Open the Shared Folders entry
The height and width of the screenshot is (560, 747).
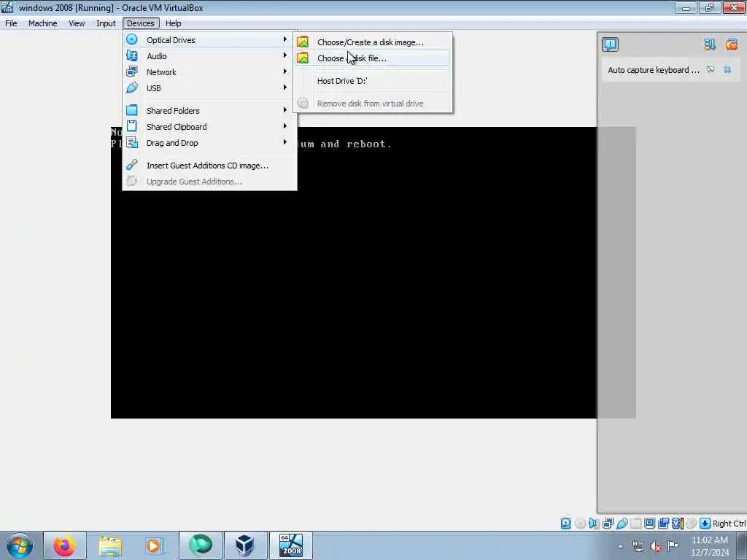(x=209, y=111)
